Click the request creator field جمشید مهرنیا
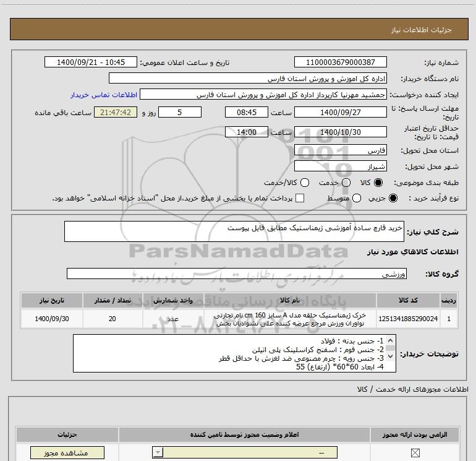Screen dimensions: 476x461 (263, 94)
